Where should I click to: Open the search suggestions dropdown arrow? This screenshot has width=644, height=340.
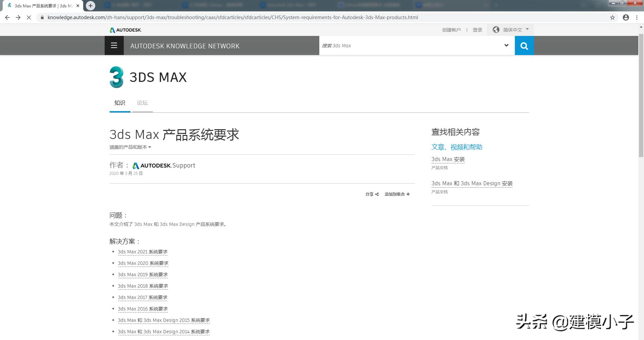pos(506,45)
